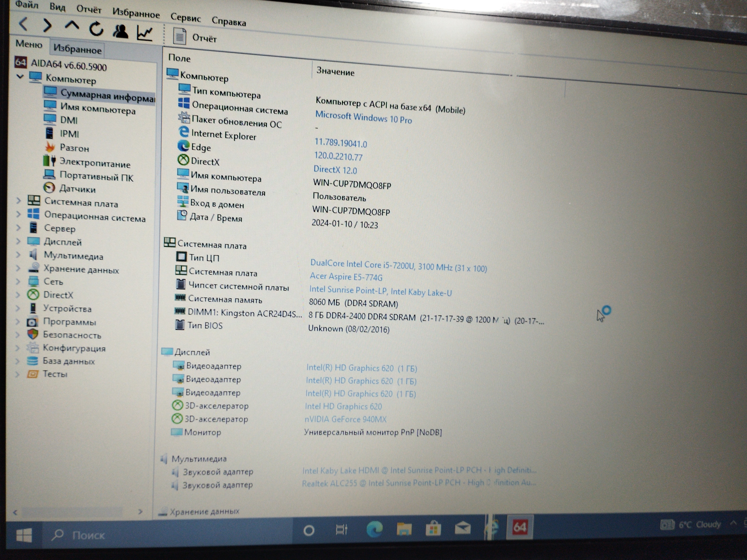The height and width of the screenshot is (560, 747).
Task: Expand the Сервер tree node
Action: 18,227
